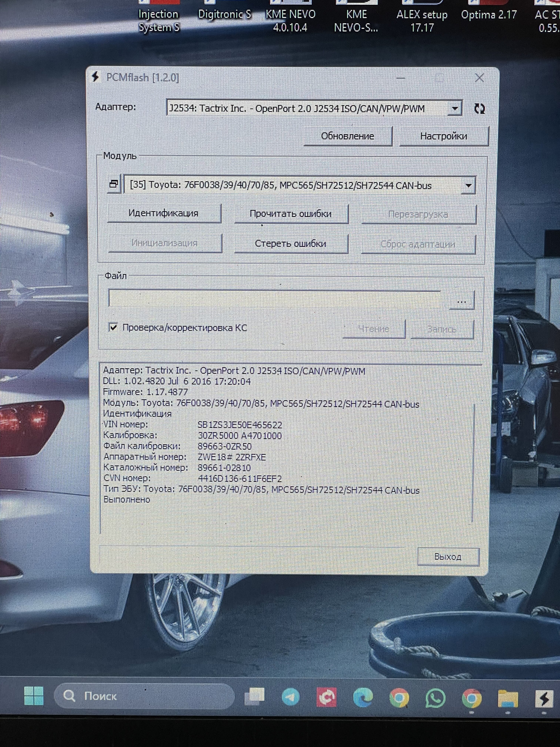Viewport: 560px width, 747px height.
Task: Click the file browse ellipsis button
Action: pos(461,300)
